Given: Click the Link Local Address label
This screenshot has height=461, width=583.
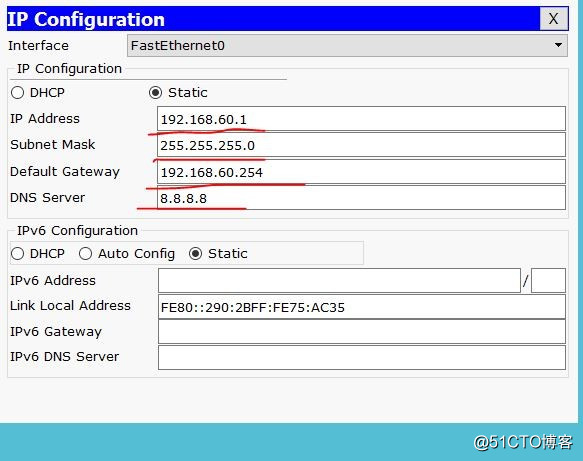Looking at the screenshot, I should click(x=70, y=306).
